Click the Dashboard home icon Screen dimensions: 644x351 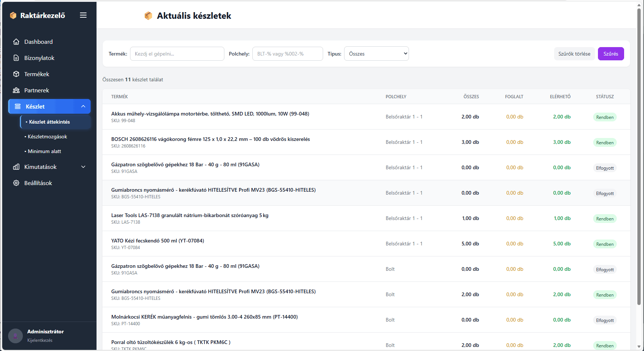coord(16,42)
